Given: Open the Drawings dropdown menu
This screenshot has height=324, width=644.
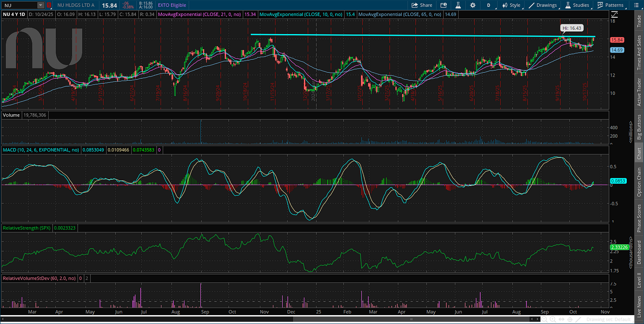Looking at the screenshot, I should point(543,5).
